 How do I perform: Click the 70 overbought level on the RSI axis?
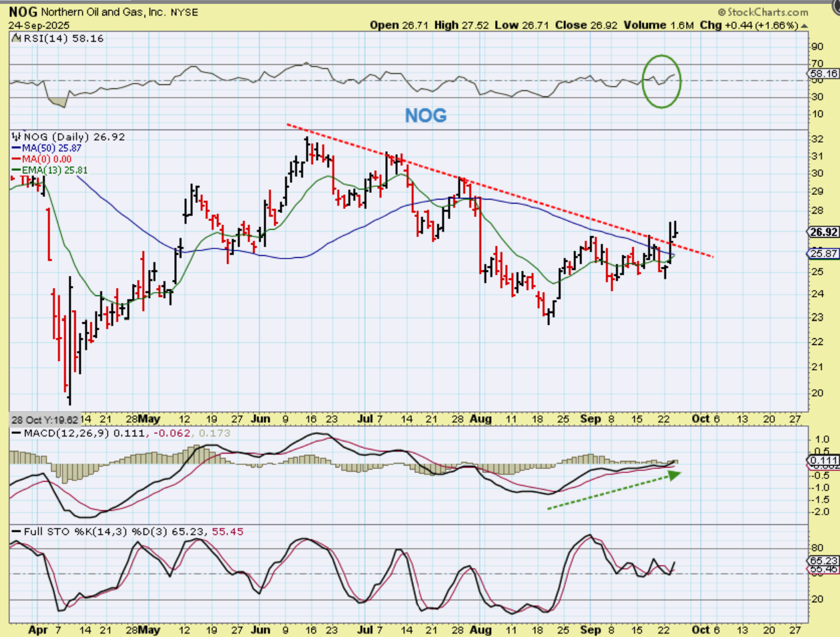click(817, 64)
